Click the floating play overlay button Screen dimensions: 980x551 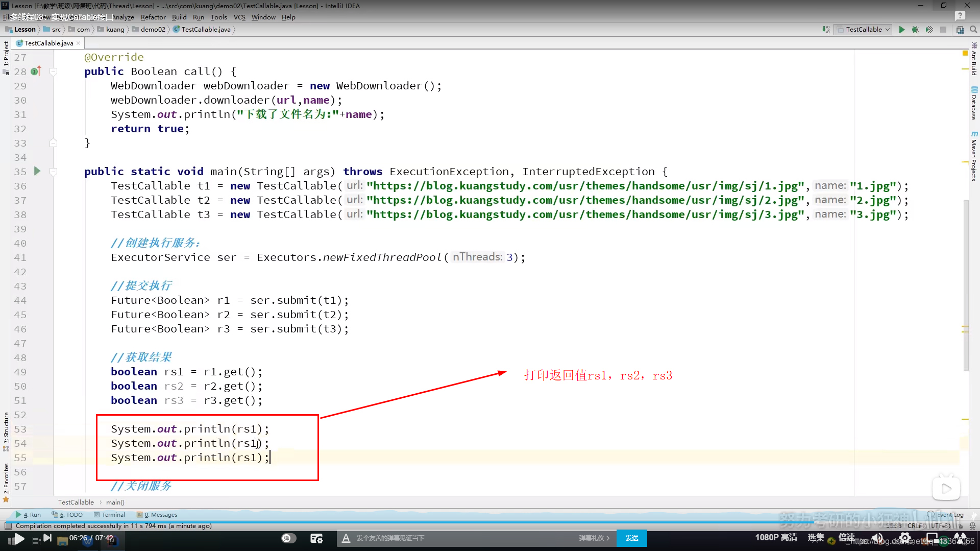(946, 489)
